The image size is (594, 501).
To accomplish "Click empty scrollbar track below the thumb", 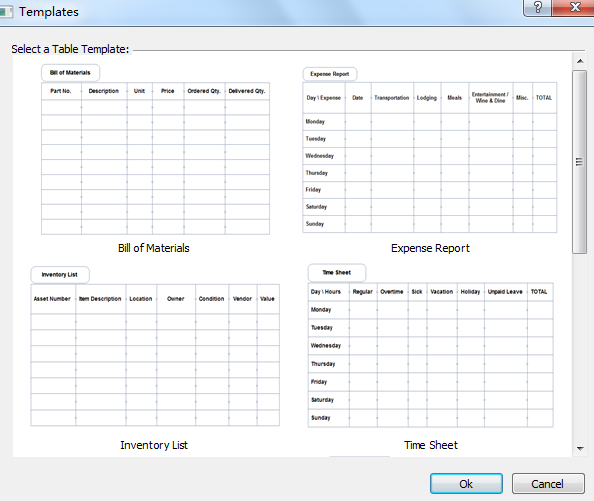I will [579, 348].
